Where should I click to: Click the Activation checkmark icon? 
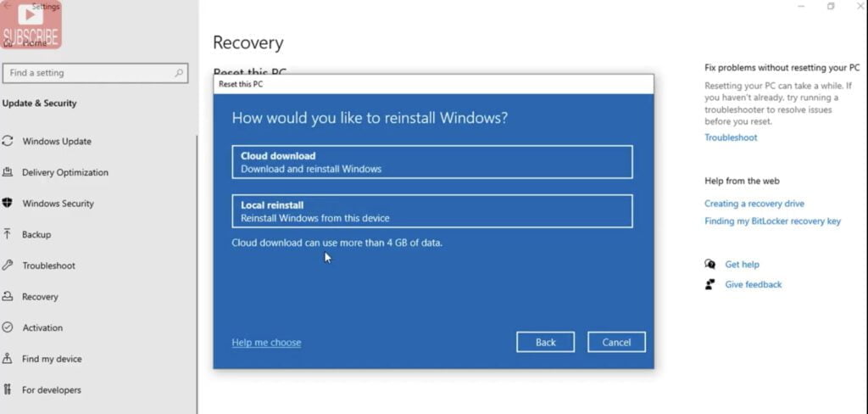click(x=7, y=327)
